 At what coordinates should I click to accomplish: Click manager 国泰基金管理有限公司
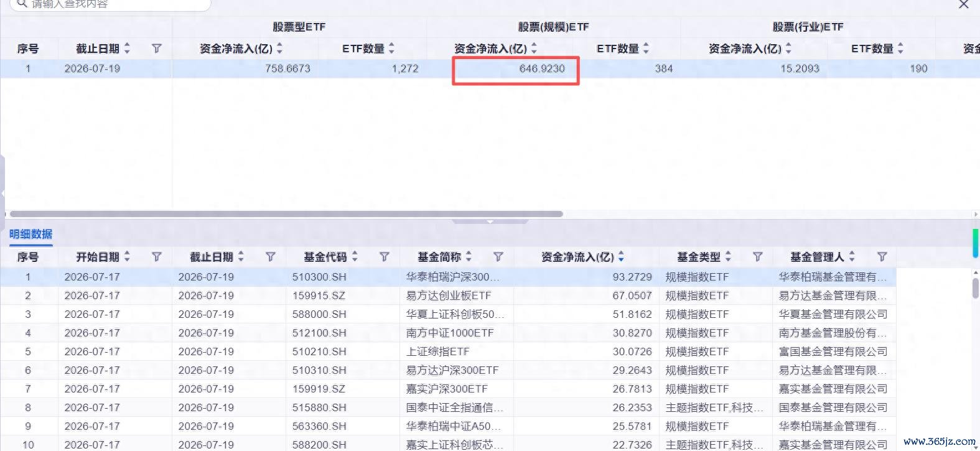[x=833, y=407]
